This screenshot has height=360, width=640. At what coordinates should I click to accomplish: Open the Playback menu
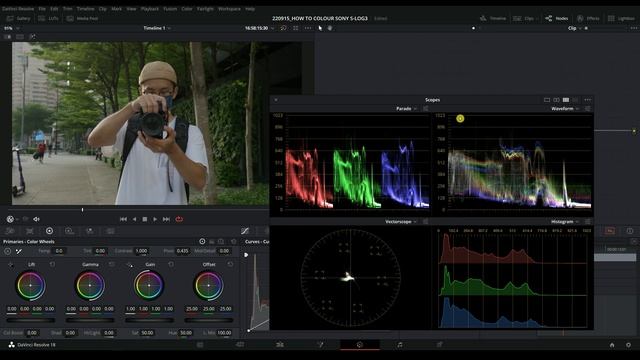click(149, 9)
